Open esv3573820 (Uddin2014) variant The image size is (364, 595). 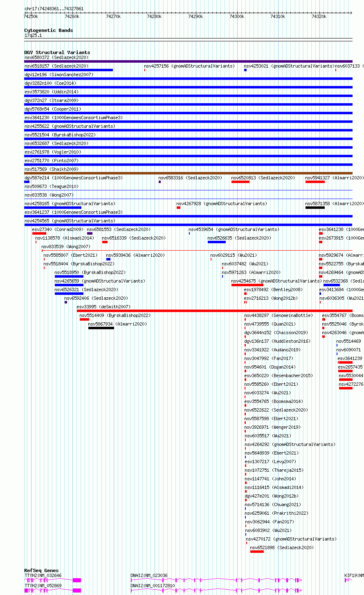click(x=52, y=92)
